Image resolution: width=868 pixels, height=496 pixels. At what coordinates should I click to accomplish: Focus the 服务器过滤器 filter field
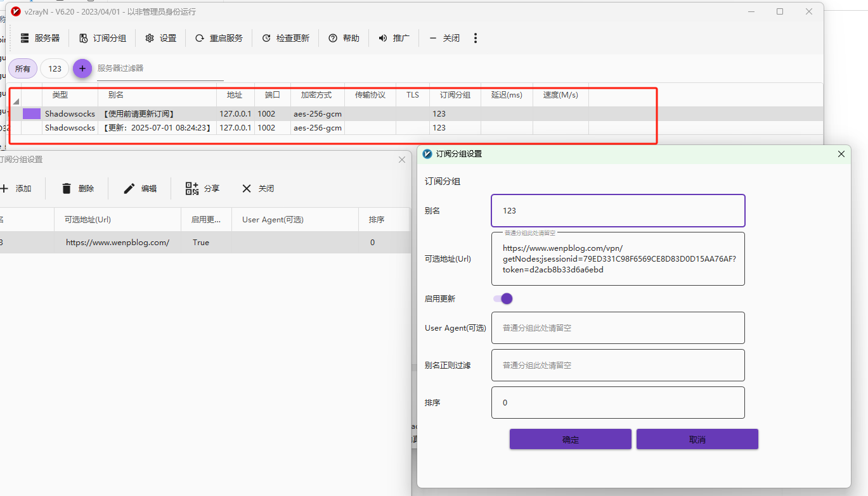click(160, 68)
